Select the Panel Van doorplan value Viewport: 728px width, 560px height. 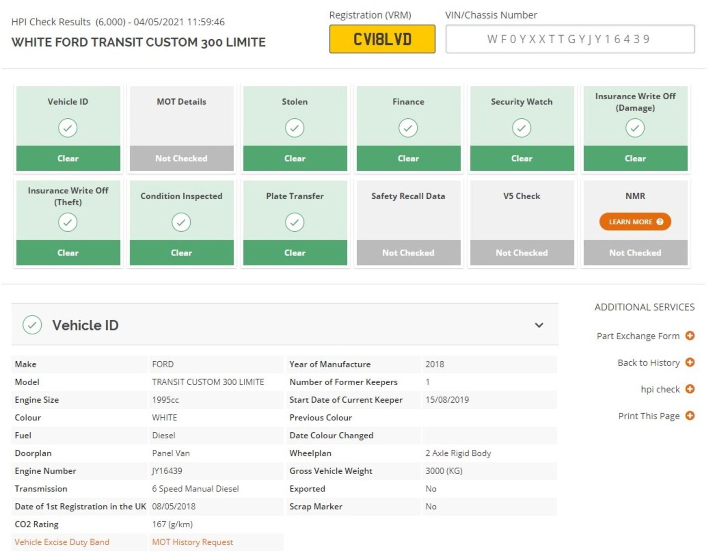(171, 453)
